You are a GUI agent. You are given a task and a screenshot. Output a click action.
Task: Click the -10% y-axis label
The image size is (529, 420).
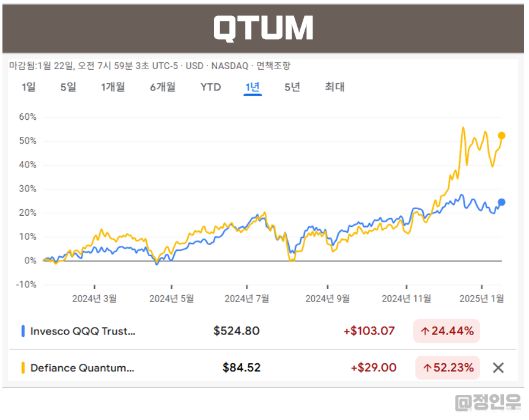(26, 285)
